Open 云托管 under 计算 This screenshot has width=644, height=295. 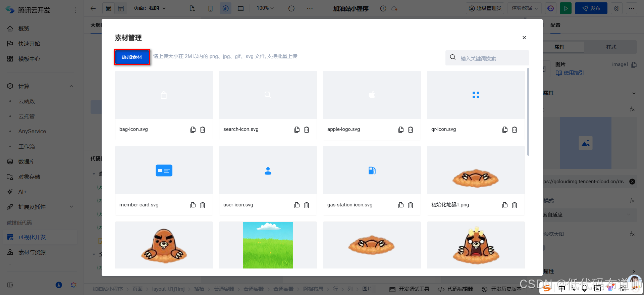[26, 116]
